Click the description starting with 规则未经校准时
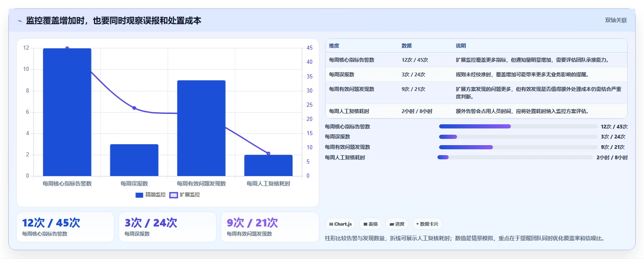This screenshot has height=259, width=644. point(522,75)
